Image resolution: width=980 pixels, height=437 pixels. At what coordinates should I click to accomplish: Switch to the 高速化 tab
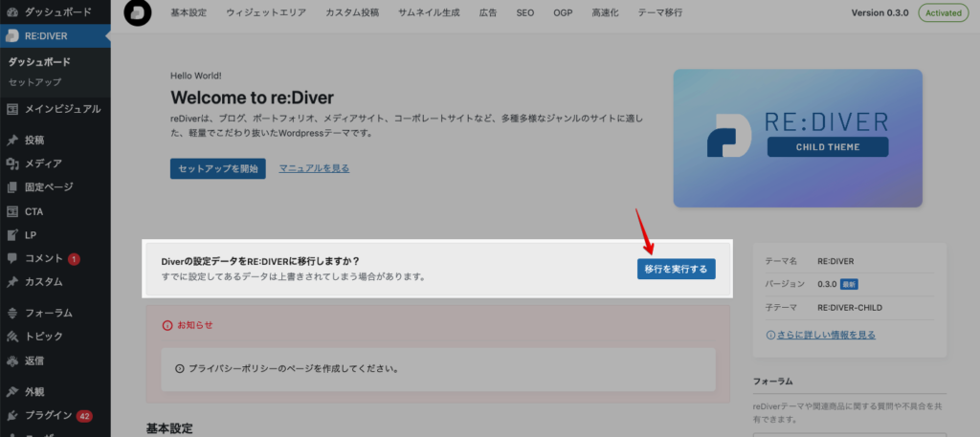[605, 12]
